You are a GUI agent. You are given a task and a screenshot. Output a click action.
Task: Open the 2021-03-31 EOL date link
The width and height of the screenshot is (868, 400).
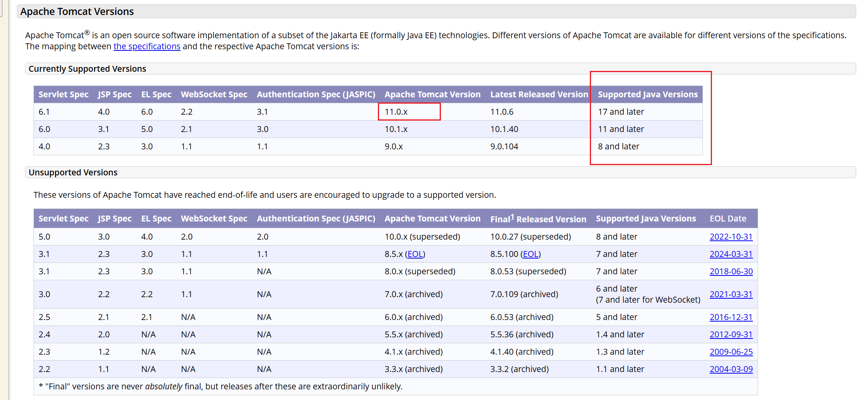click(x=731, y=294)
